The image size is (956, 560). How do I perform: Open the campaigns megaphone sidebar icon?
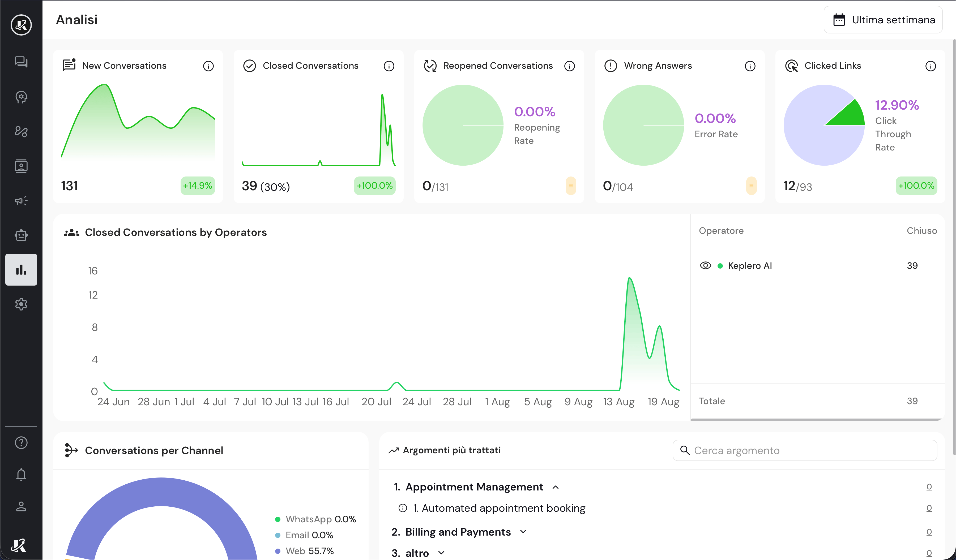tap(21, 201)
